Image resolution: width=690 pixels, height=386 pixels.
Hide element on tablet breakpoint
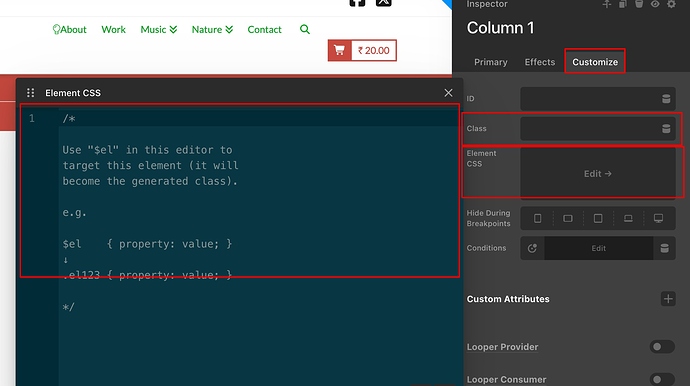coord(598,218)
